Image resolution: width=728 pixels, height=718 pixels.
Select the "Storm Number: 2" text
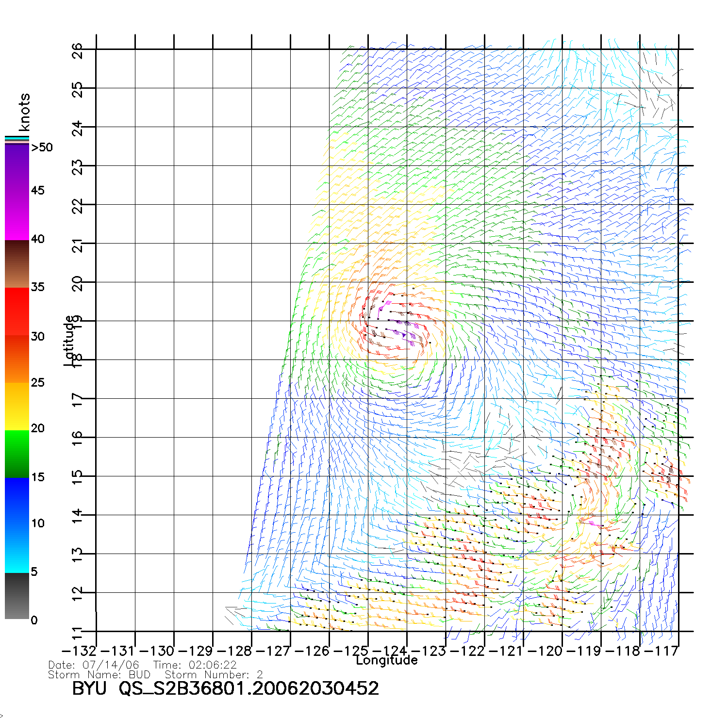(214, 675)
